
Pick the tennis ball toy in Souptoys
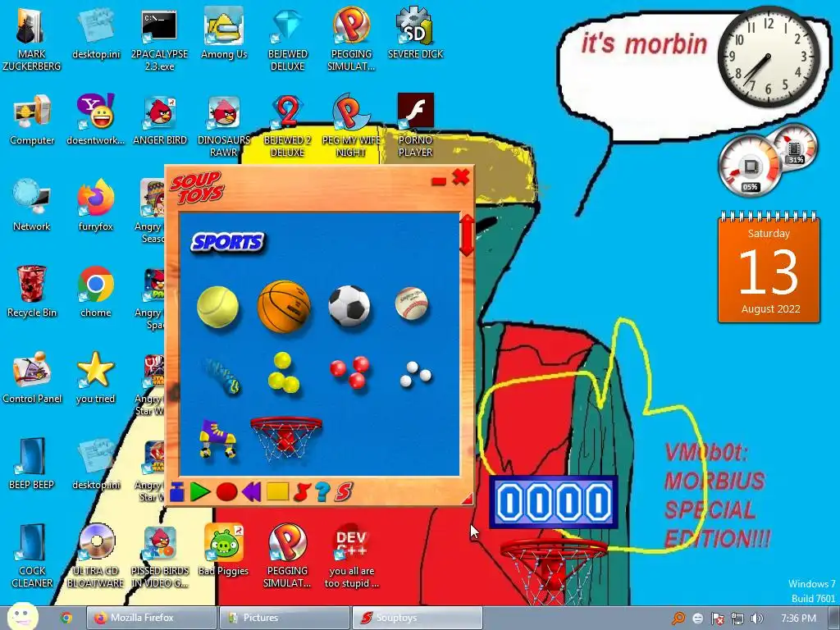click(x=217, y=307)
